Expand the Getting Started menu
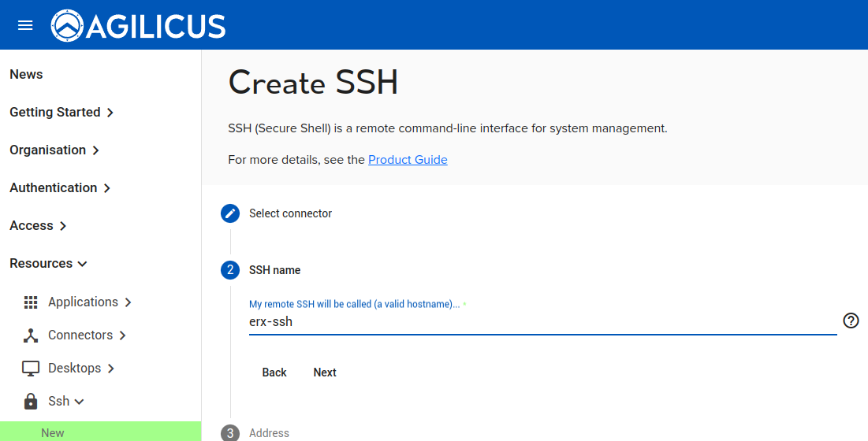 click(x=61, y=113)
